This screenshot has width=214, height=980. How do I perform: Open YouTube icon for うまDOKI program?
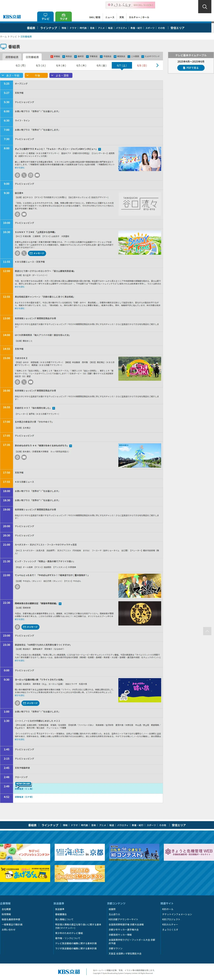coord(31,382)
